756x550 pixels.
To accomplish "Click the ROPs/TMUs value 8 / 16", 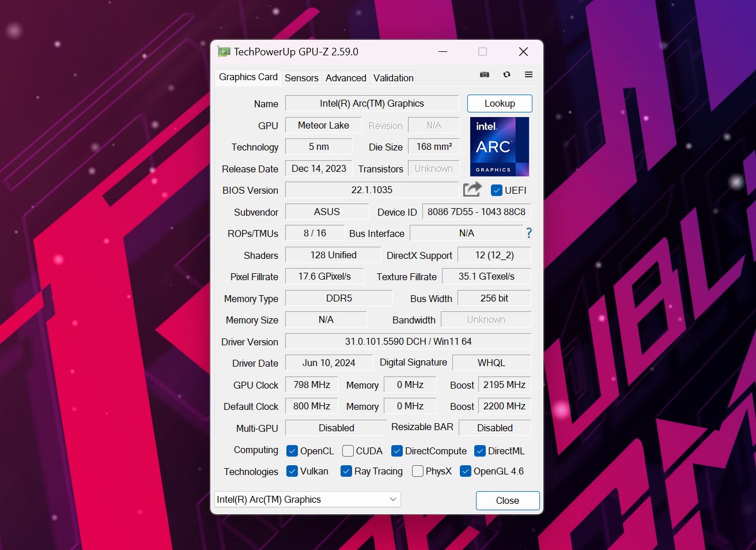I will coord(315,233).
